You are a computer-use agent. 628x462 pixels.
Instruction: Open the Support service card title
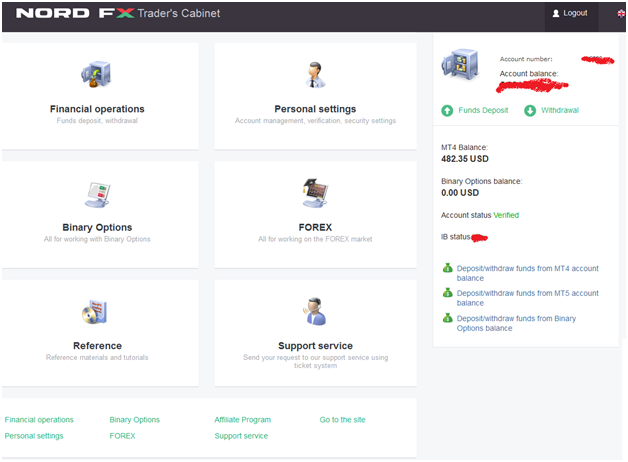[x=316, y=345]
